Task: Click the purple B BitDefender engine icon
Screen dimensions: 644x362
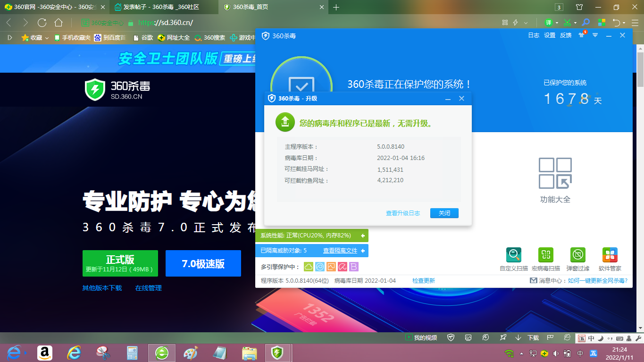Action: 354,267
